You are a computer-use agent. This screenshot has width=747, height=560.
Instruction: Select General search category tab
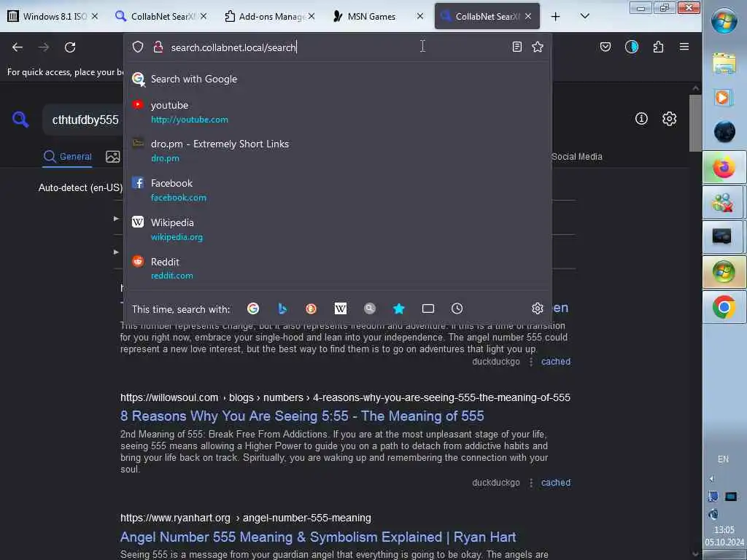pyautogui.click(x=67, y=157)
